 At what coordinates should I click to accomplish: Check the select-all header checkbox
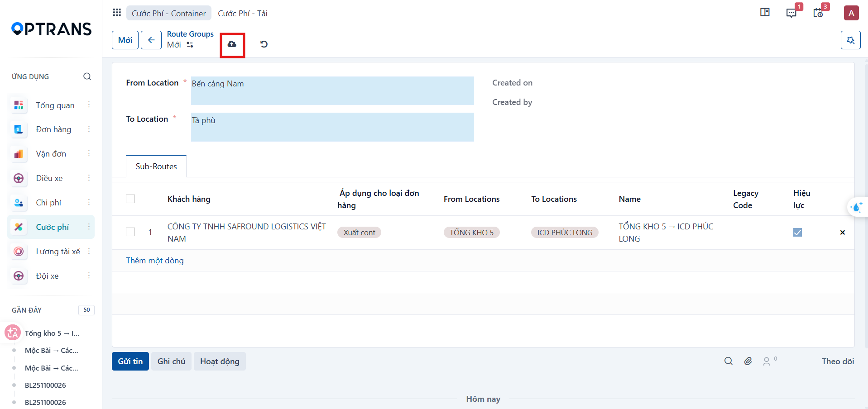(130, 199)
